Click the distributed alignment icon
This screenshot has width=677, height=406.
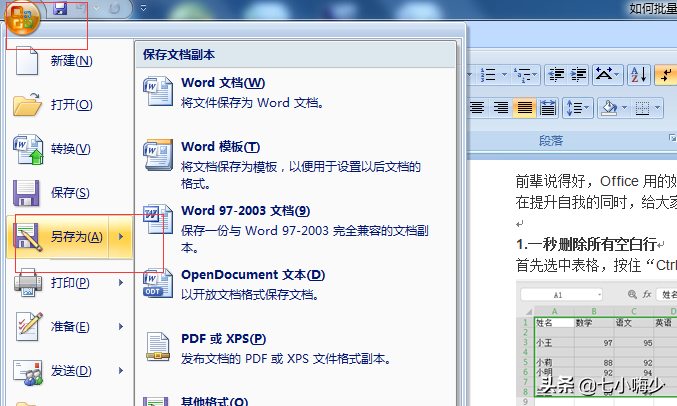tap(548, 108)
